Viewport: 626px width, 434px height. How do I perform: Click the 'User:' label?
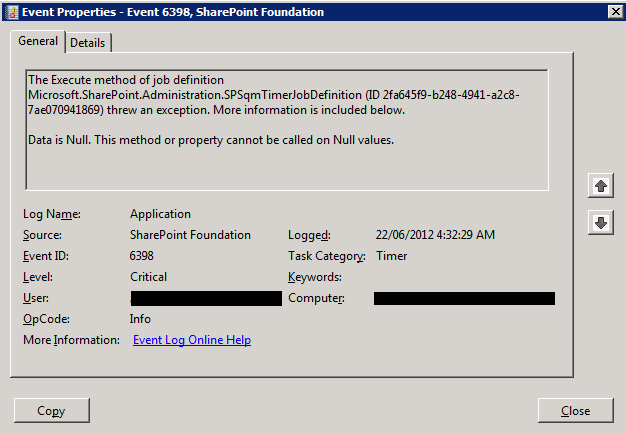tap(36, 298)
